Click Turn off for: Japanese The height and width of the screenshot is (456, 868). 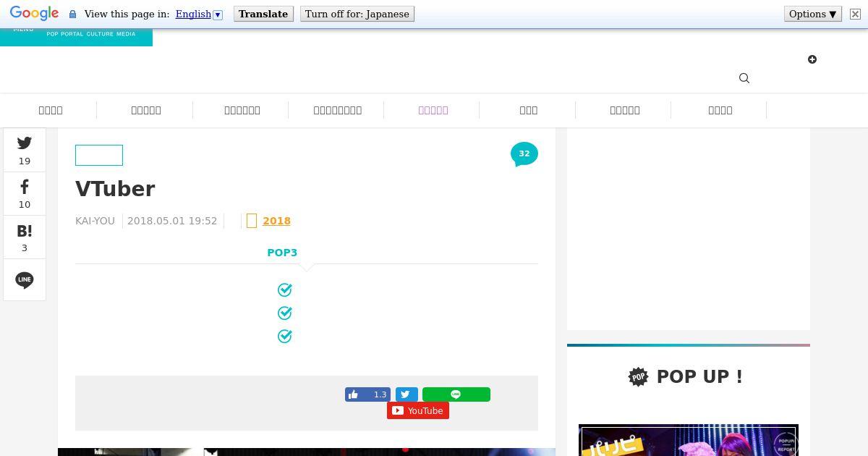(357, 14)
